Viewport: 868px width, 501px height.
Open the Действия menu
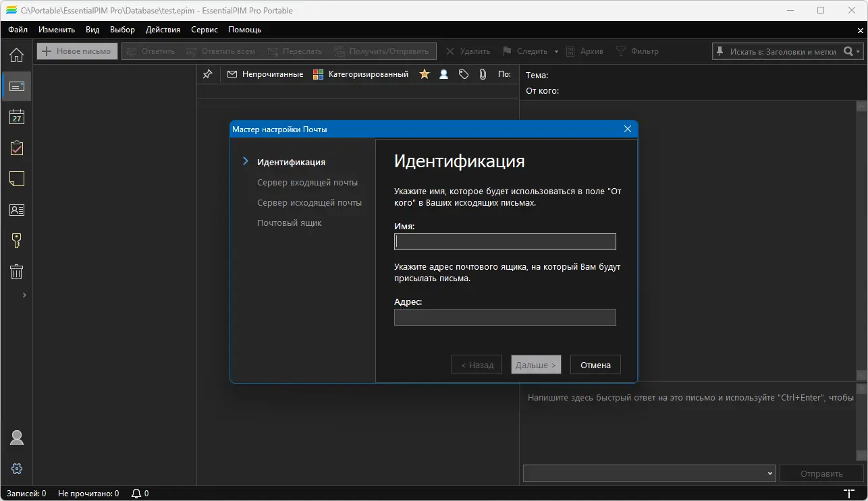pos(163,30)
